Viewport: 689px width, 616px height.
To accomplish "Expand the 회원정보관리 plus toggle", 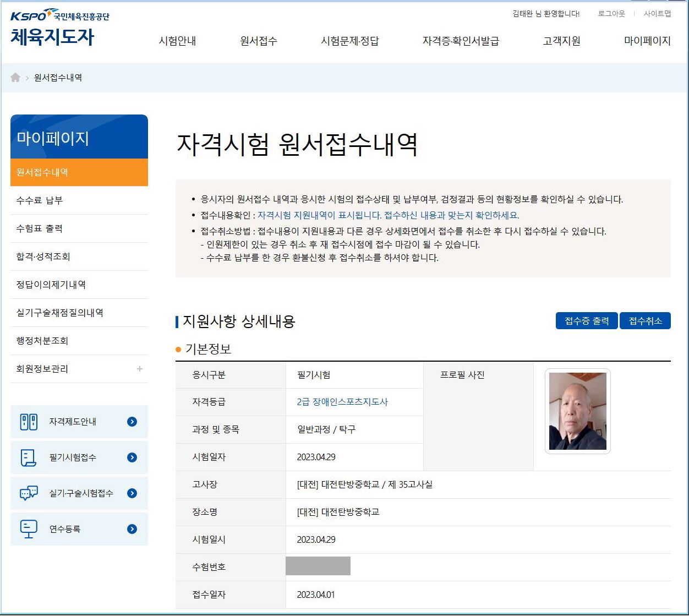I will pos(140,369).
